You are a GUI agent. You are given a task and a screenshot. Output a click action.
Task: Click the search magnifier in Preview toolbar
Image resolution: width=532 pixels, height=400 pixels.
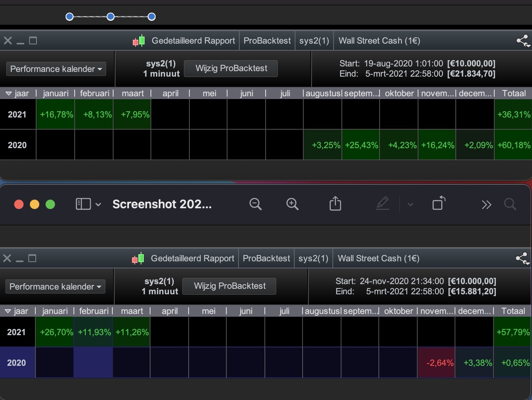[510, 204]
